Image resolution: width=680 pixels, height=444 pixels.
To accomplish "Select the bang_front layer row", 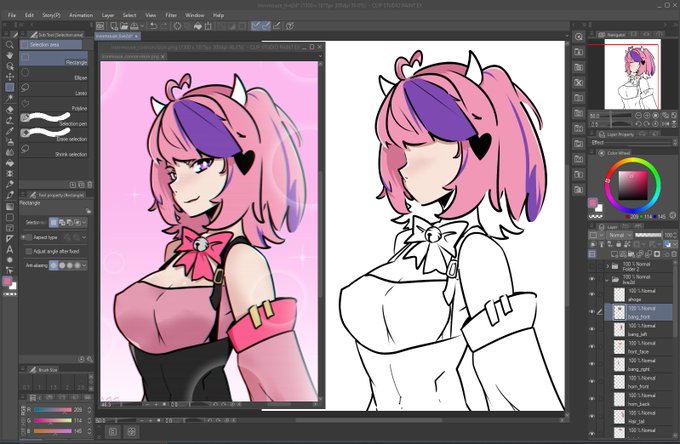I will pos(638,312).
